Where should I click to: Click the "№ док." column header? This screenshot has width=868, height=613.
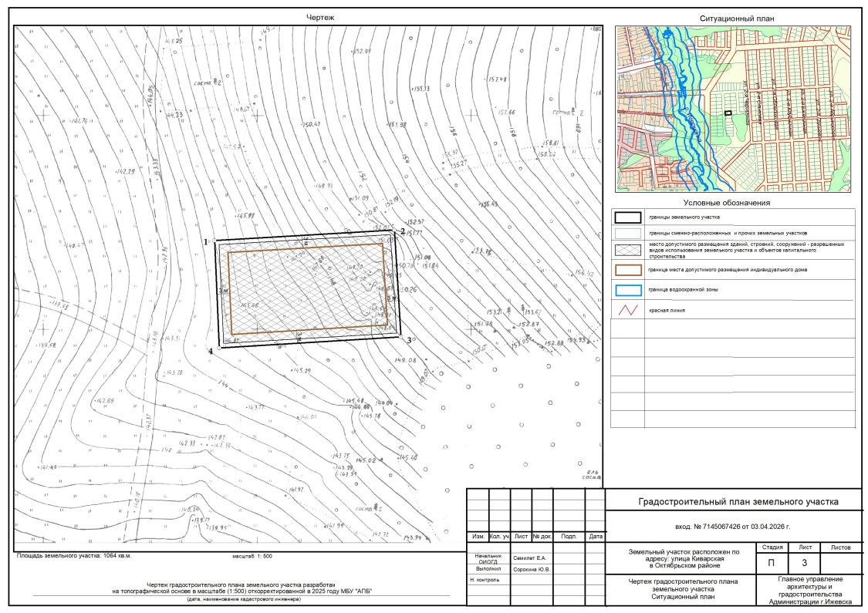coord(542,536)
